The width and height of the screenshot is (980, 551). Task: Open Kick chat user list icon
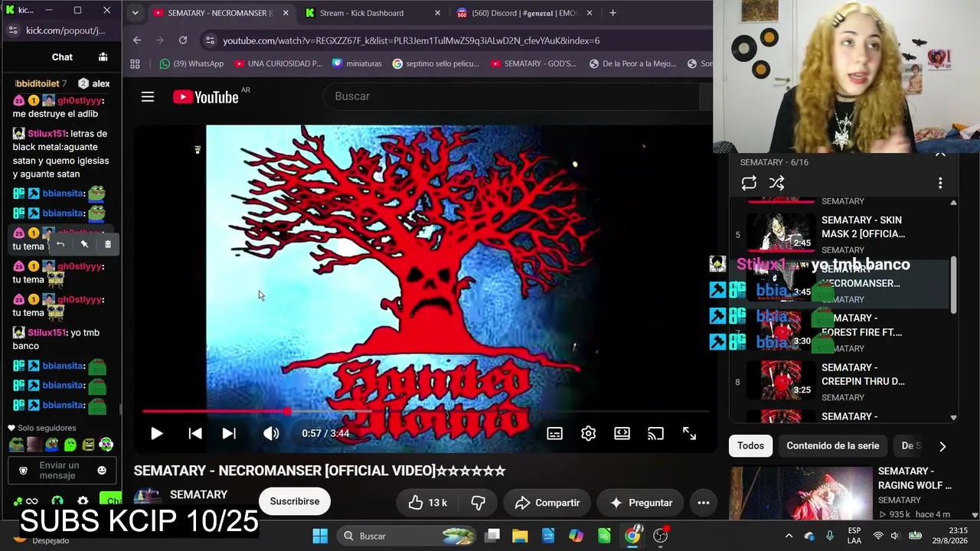[x=103, y=57]
